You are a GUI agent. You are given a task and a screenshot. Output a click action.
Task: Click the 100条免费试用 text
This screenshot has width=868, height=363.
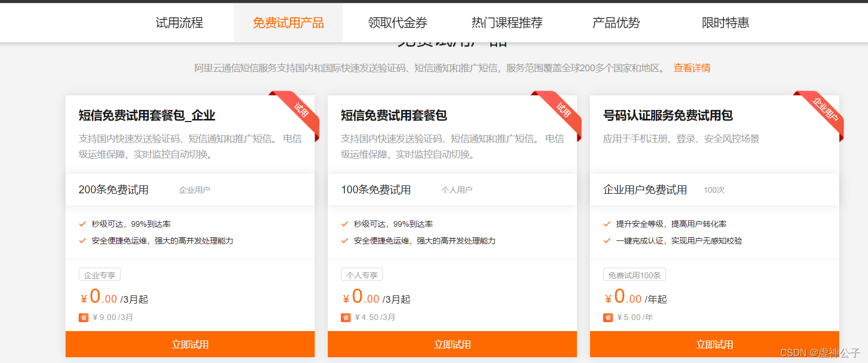pyautogui.click(x=376, y=190)
